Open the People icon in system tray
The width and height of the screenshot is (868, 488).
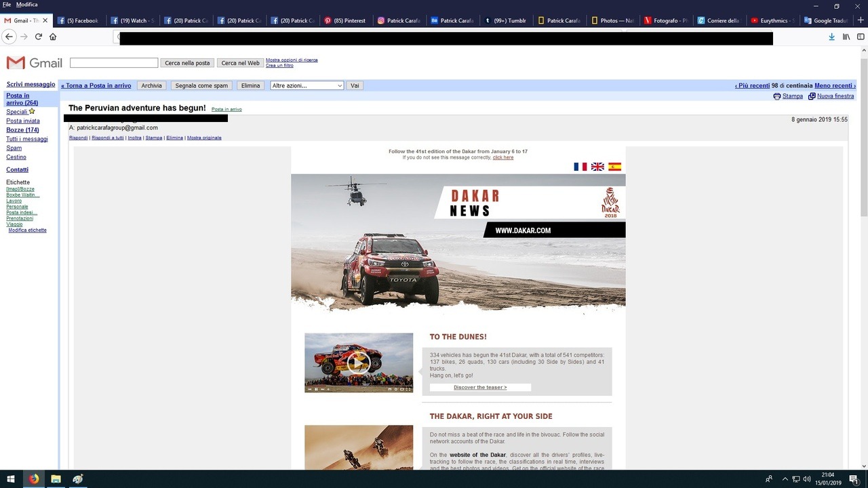point(769,479)
